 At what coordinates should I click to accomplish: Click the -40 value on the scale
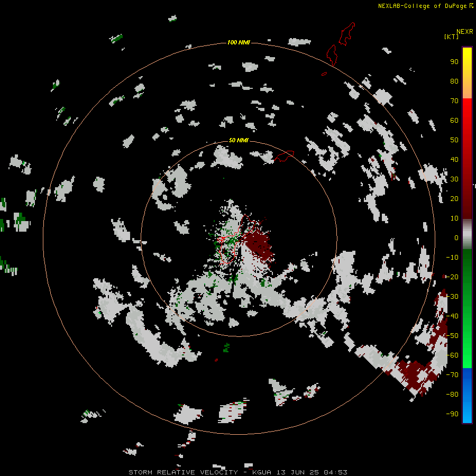[452, 316]
